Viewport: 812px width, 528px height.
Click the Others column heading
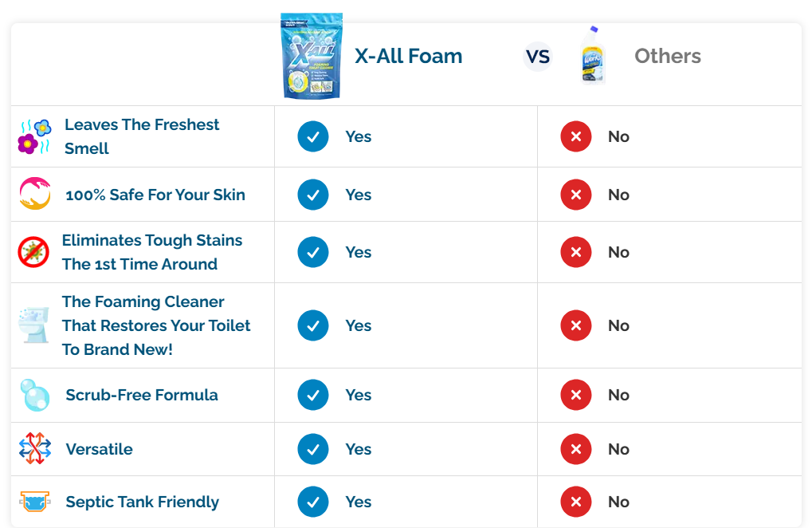[668, 56]
